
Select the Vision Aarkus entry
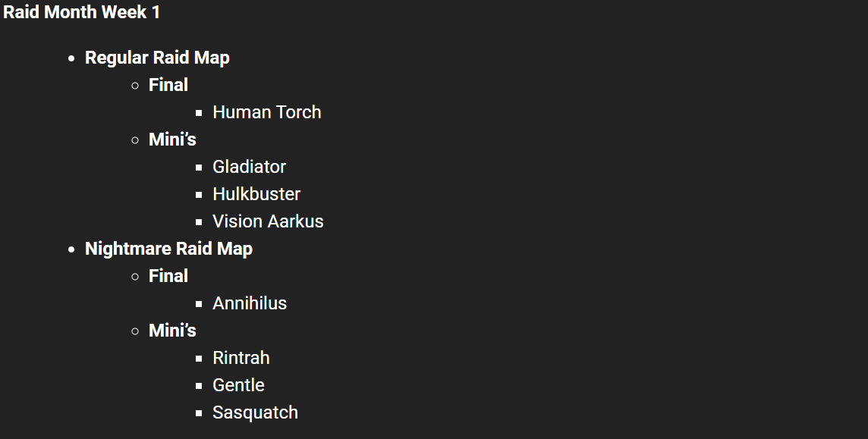coord(268,221)
